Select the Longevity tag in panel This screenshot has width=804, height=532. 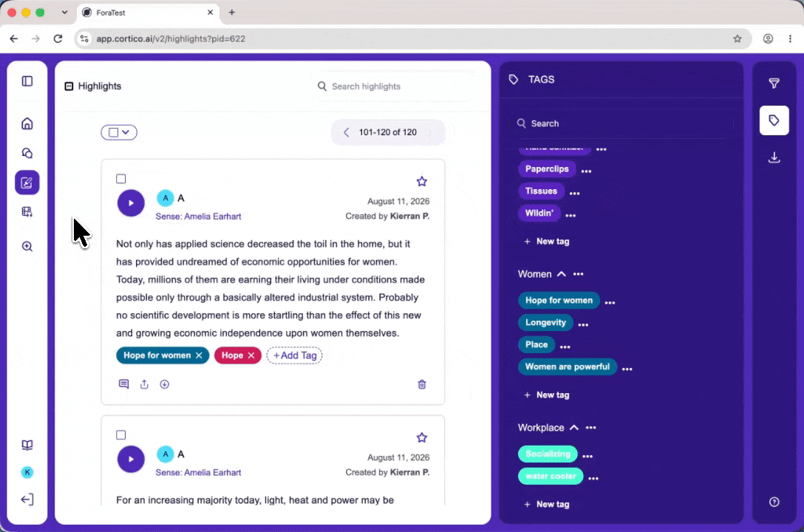pyautogui.click(x=545, y=322)
